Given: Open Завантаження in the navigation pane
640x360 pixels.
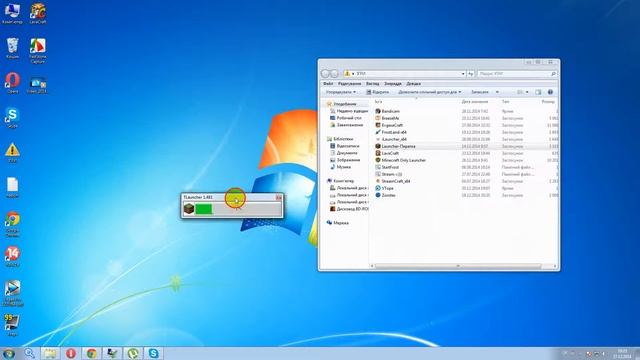Looking at the screenshot, I should coord(346,125).
